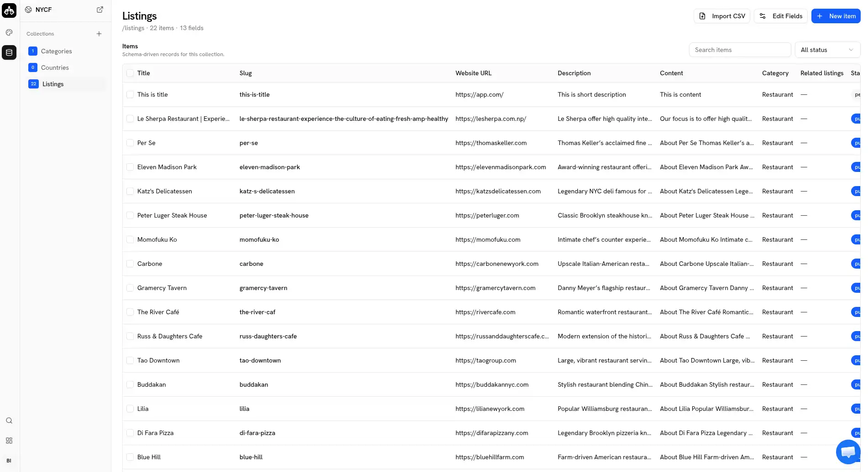Check the Blue Hill row checkbox
This screenshot has height=472, width=868.
click(x=130, y=457)
